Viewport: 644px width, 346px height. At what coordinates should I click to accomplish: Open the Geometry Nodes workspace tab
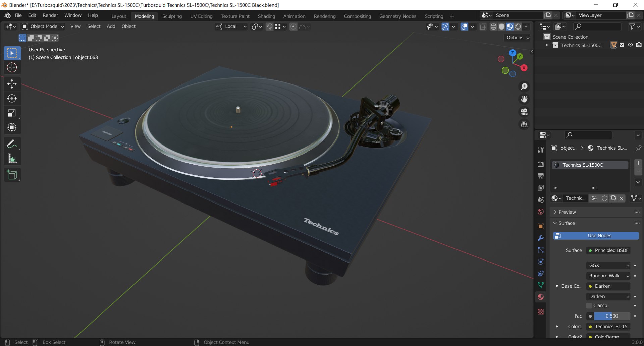point(397,16)
